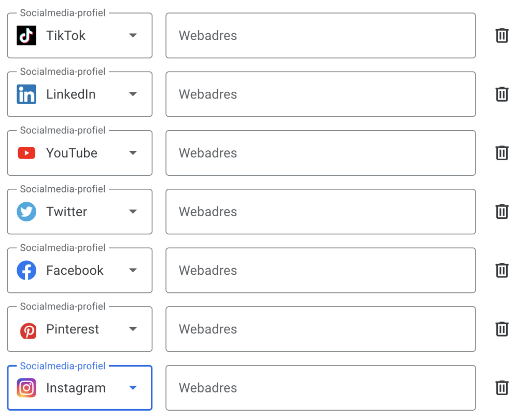Click the trash icon next to Pinterest
This screenshot has width=531, height=420.
pos(501,329)
